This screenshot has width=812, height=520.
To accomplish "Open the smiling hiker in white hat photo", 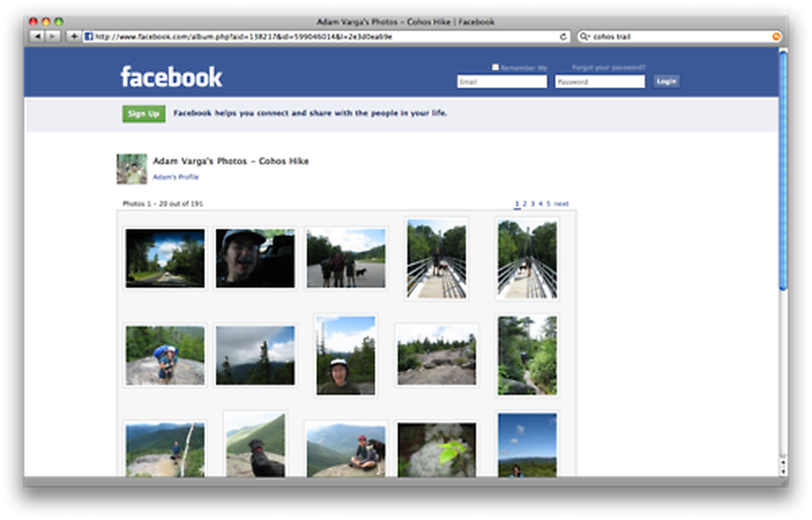I will tap(346, 355).
